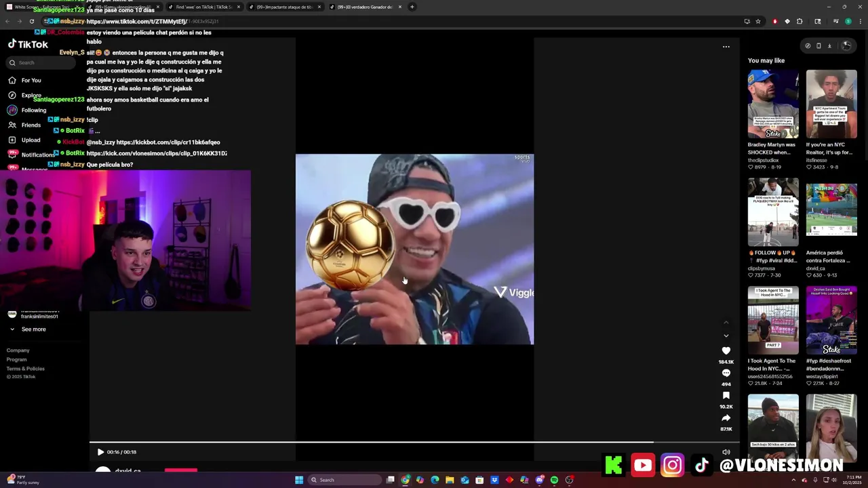Open the browser extensions puzzle icon

pos(800,21)
